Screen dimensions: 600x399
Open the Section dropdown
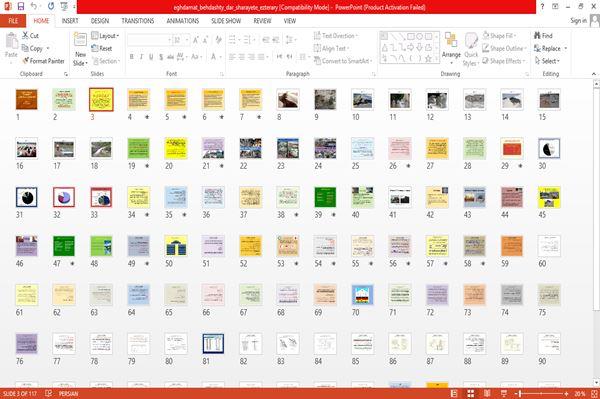pos(106,61)
